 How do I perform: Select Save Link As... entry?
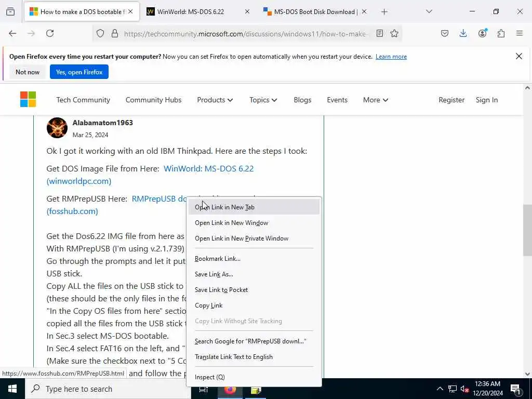[254, 274]
